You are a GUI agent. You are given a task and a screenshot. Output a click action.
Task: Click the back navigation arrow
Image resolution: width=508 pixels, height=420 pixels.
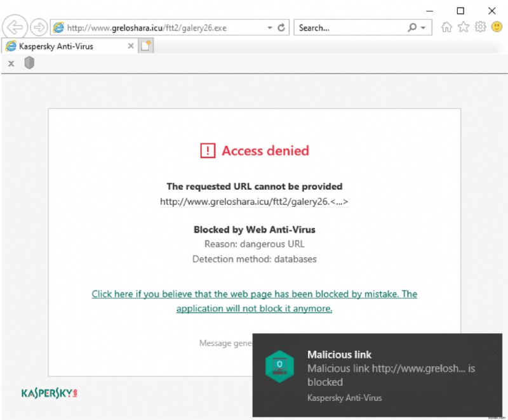[x=14, y=27]
